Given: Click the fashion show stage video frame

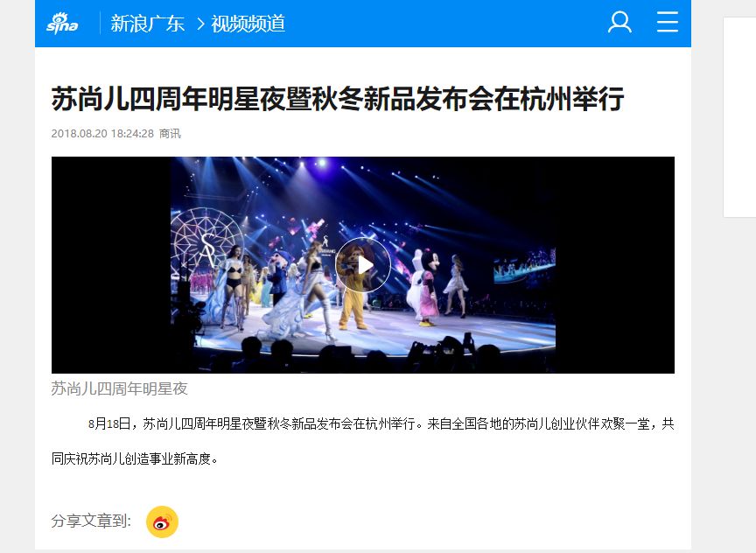Looking at the screenshot, I should pos(362,265).
